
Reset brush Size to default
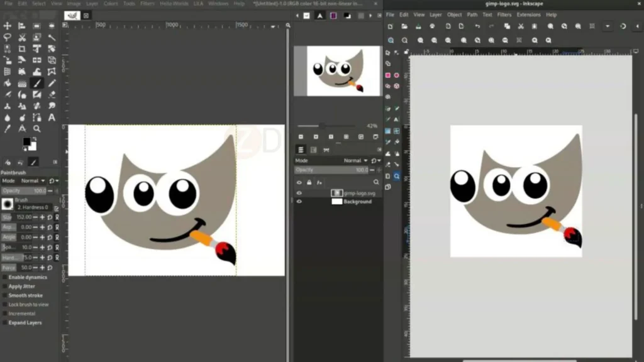pos(50,217)
